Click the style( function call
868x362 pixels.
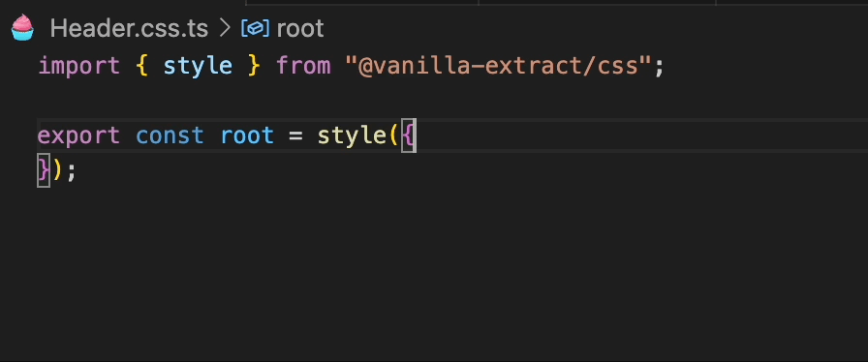click(357, 136)
